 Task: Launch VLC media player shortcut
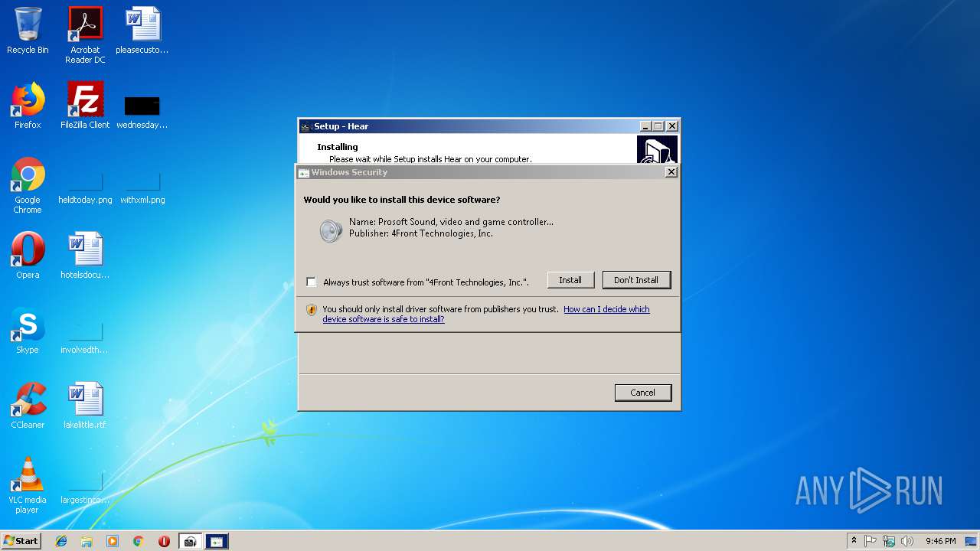tap(28, 485)
